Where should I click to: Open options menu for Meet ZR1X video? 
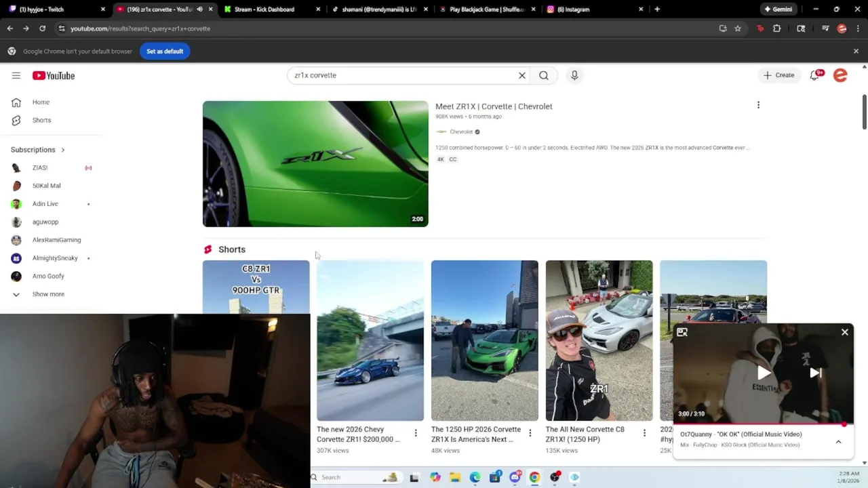(x=758, y=105)
